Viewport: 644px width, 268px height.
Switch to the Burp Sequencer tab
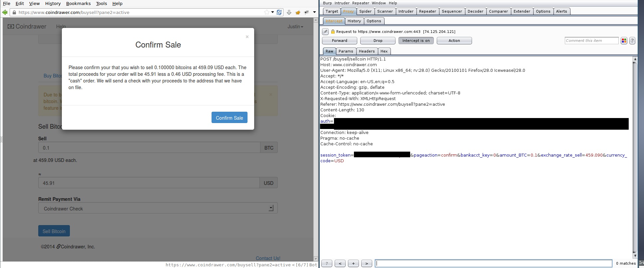coord(452,11)
